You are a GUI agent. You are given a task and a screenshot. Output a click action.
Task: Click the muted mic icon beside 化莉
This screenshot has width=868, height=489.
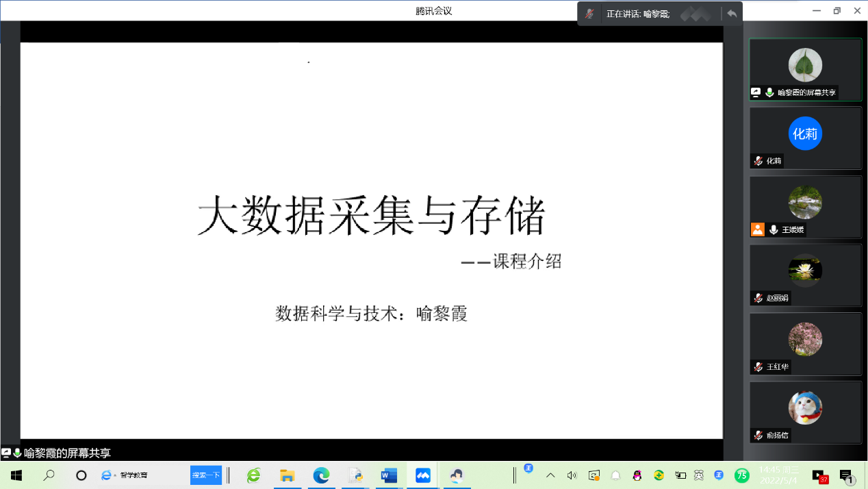point(758,161)
